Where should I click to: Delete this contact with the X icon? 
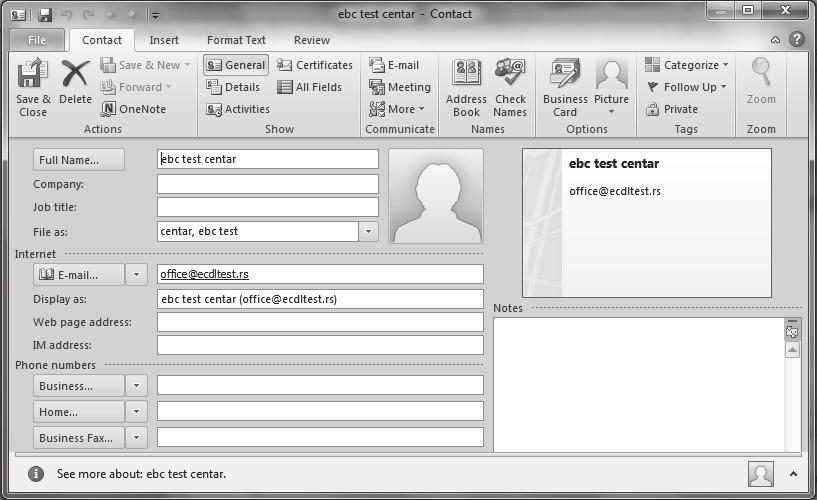click(x=76, y=82)
